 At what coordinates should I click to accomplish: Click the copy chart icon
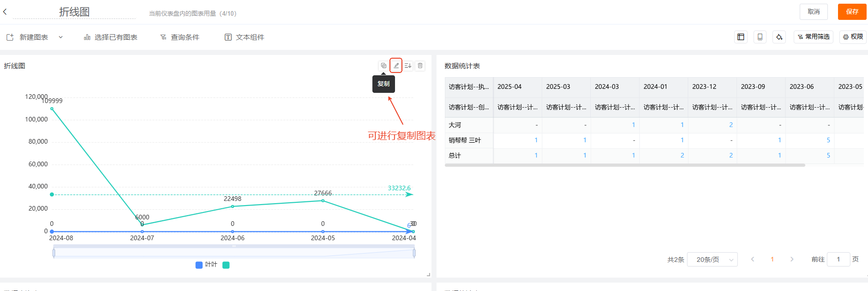pyautogui.click(x=383, y=66)
